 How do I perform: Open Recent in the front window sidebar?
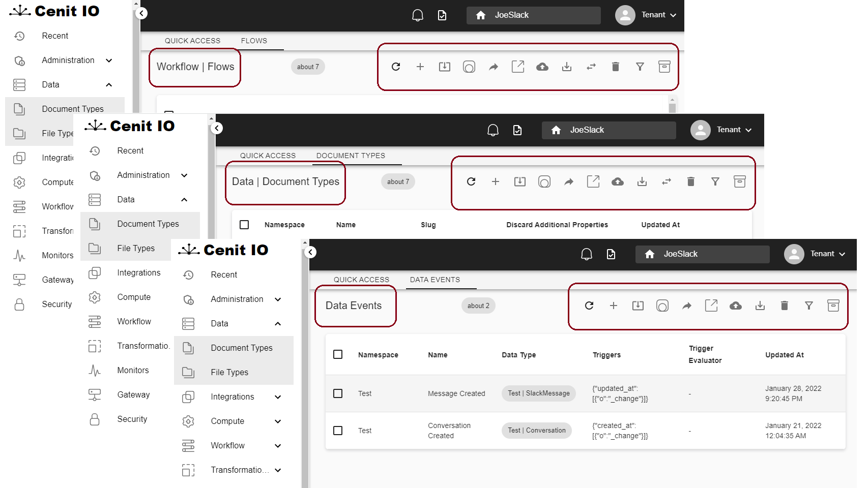click(234, 275)
